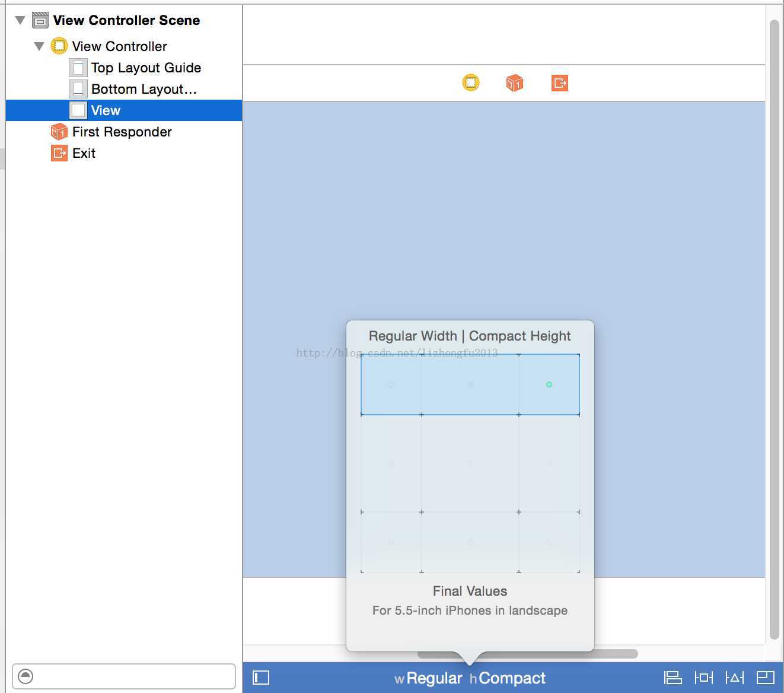Screen dimensions: 784x693
Task: Click the filter icon in outline search field
Action: [26, 676]
